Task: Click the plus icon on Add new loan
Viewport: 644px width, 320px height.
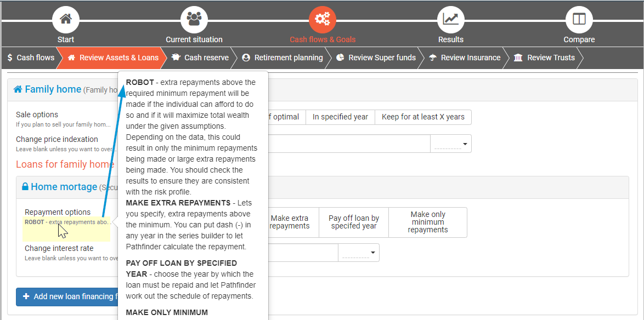Action: pyautogui.click(x=26, y=296)
